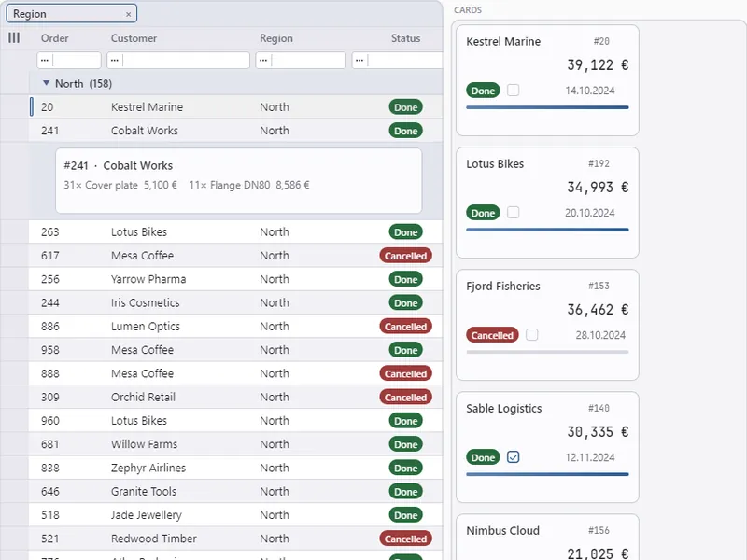747x560 pixels.
Task: Open the Status filter operator menu
Action: tap(359, 61)
